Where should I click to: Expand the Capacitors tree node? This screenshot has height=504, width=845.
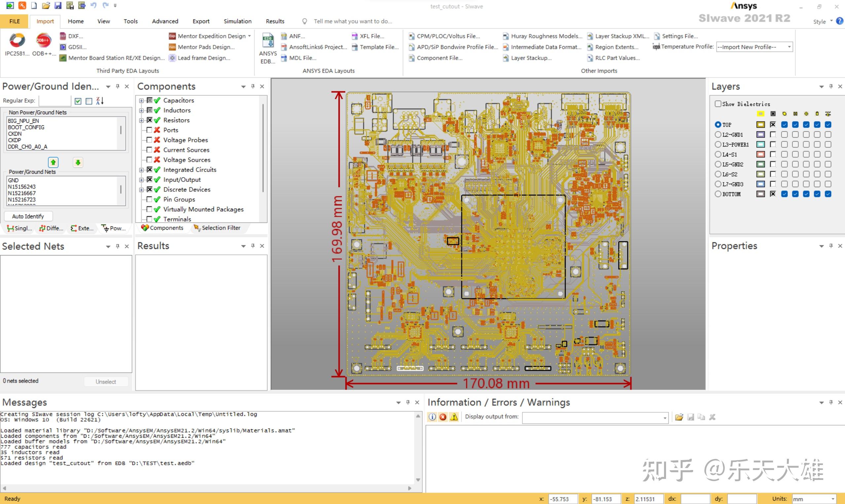pyautogui.click(x=141, y=101)
